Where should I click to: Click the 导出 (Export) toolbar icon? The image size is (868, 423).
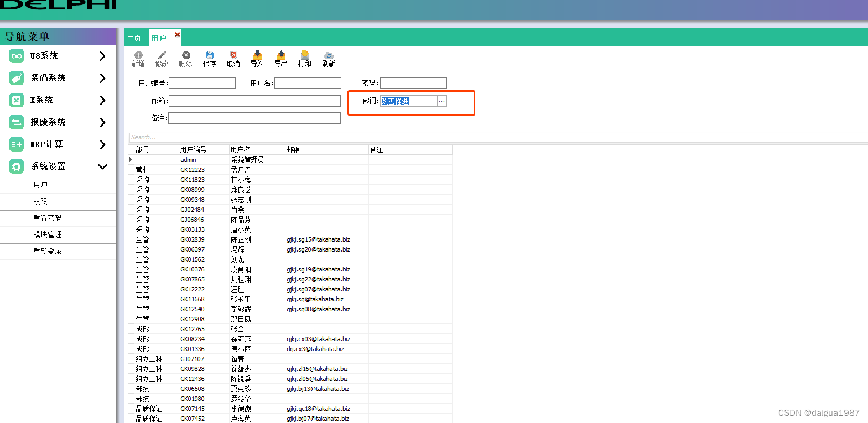pyautogui.click(x=281, y=55)
